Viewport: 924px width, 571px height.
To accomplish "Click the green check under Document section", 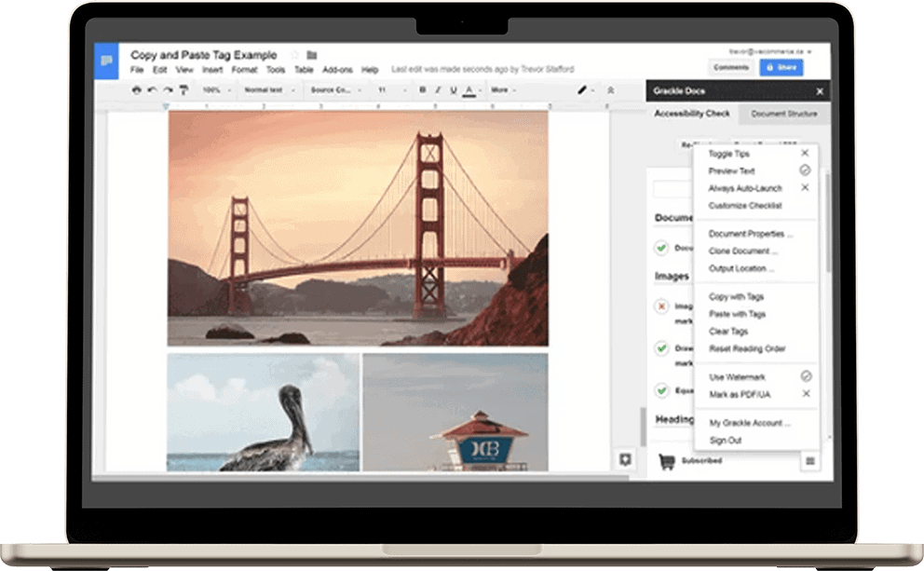I will click(x=661, y=248).
